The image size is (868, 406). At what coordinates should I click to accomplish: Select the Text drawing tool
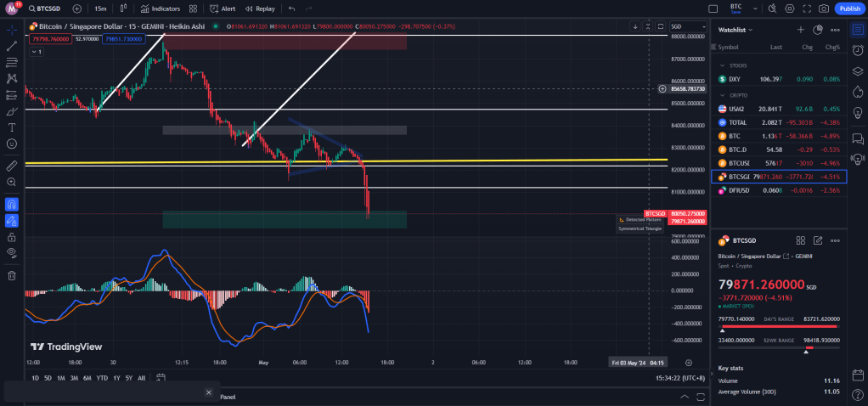pyautogui.click(x=12, y=127)
